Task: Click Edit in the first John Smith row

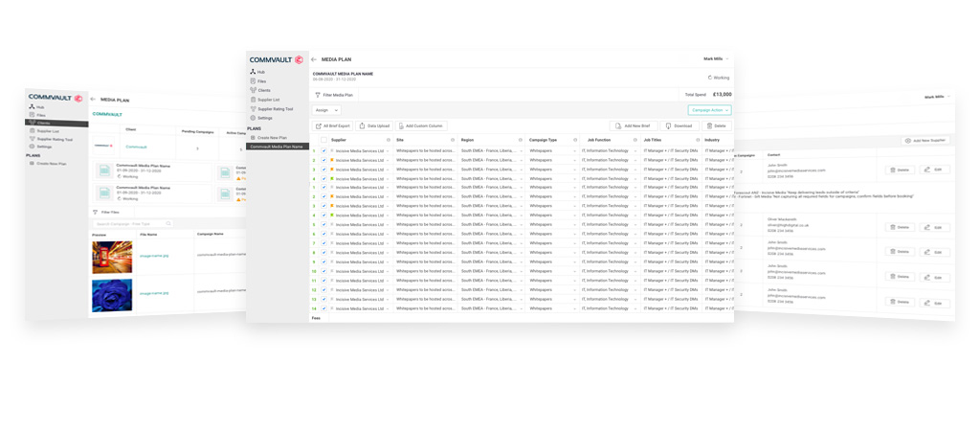Action: 934,170
